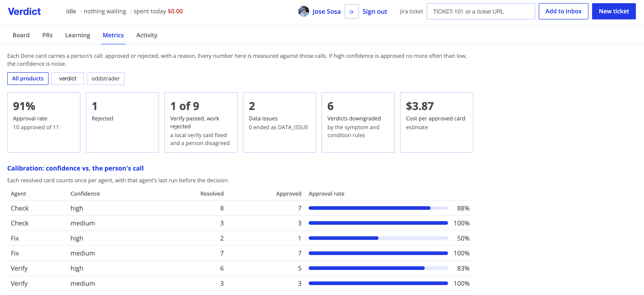
Task: Open the 1 of 9 Verify passed card
Action: click(x=201, y=122)
